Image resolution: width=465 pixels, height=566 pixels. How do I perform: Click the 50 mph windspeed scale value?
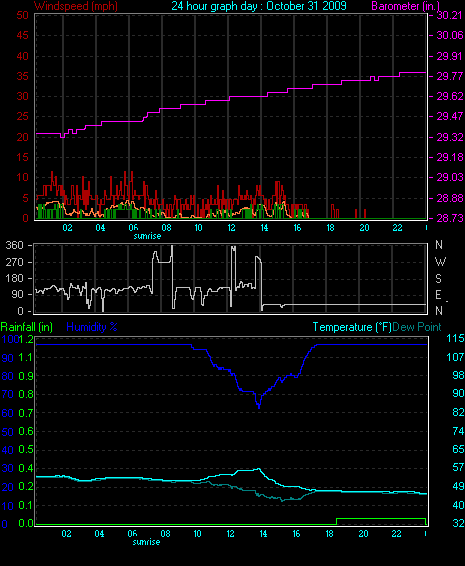(x=22, y=15)
